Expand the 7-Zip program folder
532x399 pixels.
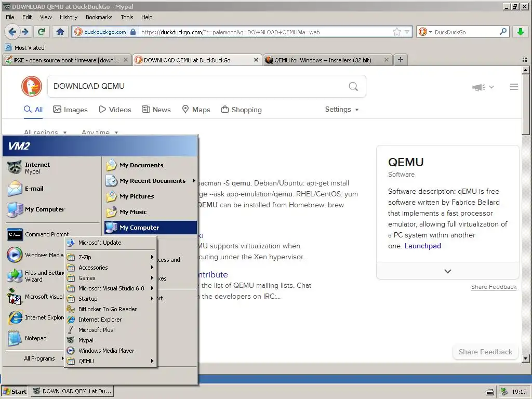tap(111, 257)
